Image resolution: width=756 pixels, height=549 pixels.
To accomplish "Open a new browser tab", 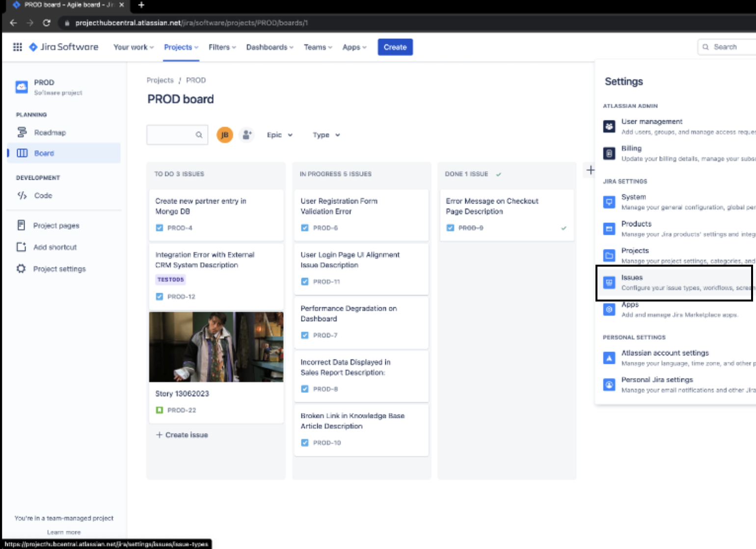I will click(x=141, y=5).
